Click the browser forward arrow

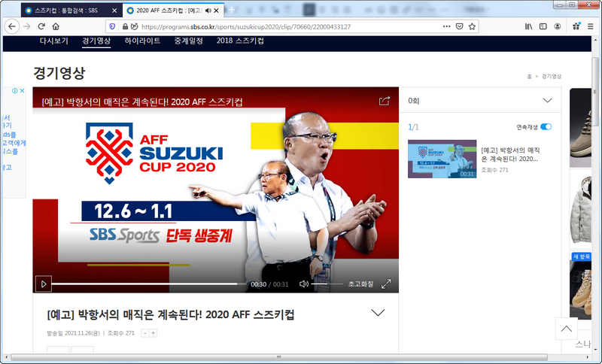pos(26,26)
